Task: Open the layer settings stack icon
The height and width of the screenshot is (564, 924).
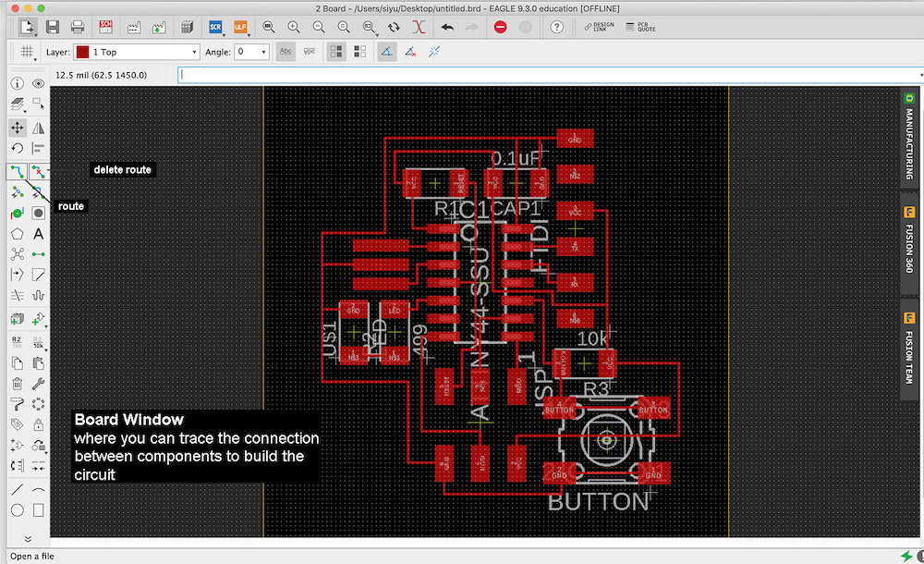Action: 17,104
